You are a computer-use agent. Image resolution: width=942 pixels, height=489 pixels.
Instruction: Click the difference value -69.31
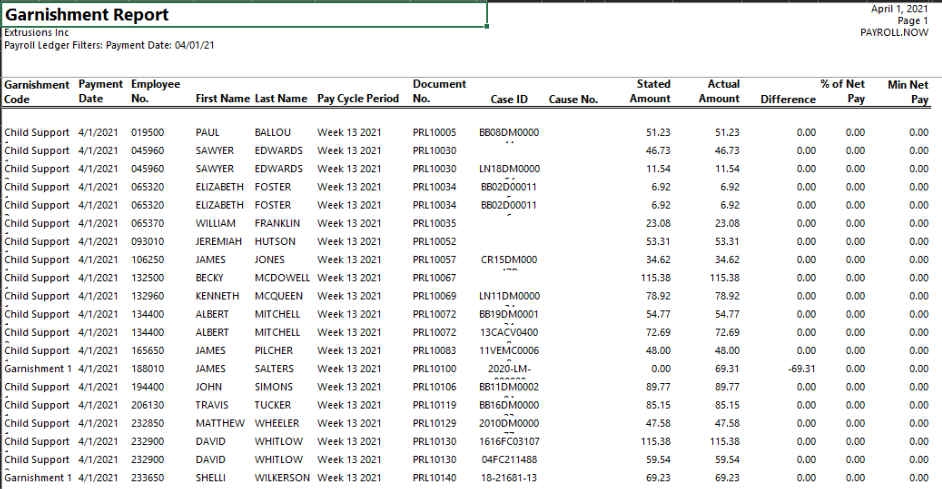coord(801,368)
